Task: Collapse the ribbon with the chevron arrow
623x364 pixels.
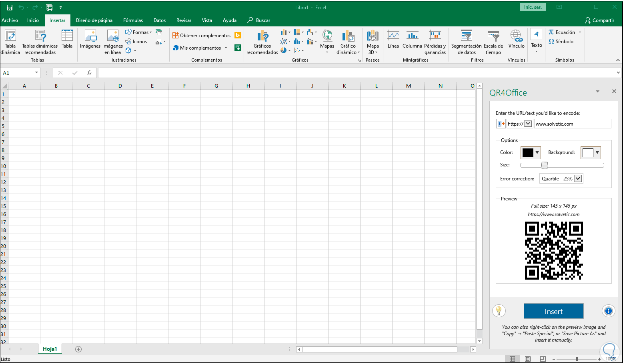Action: click(618, 60)
